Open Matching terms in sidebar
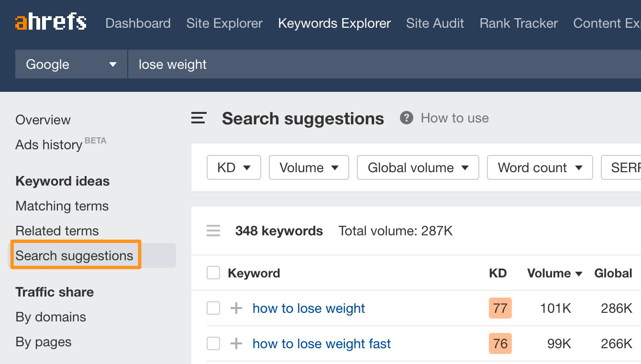The height and width of the screenshot is (364, 641). (62, 206)
